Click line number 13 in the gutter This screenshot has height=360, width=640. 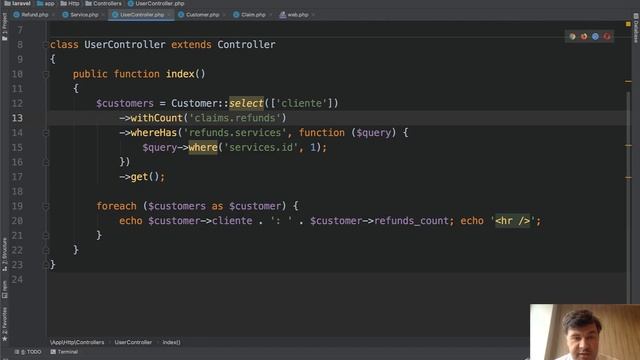point(18,118)
